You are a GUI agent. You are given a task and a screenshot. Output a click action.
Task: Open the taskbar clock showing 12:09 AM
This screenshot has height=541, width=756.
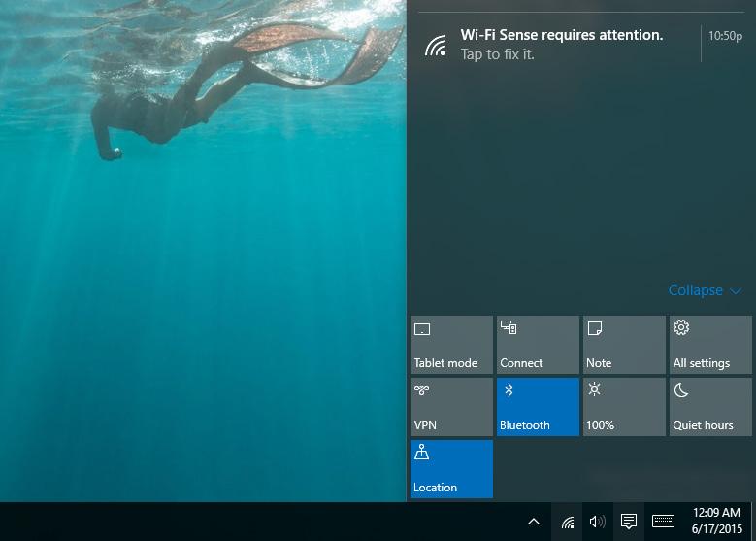pyautogui.click(x=716, y=521)
